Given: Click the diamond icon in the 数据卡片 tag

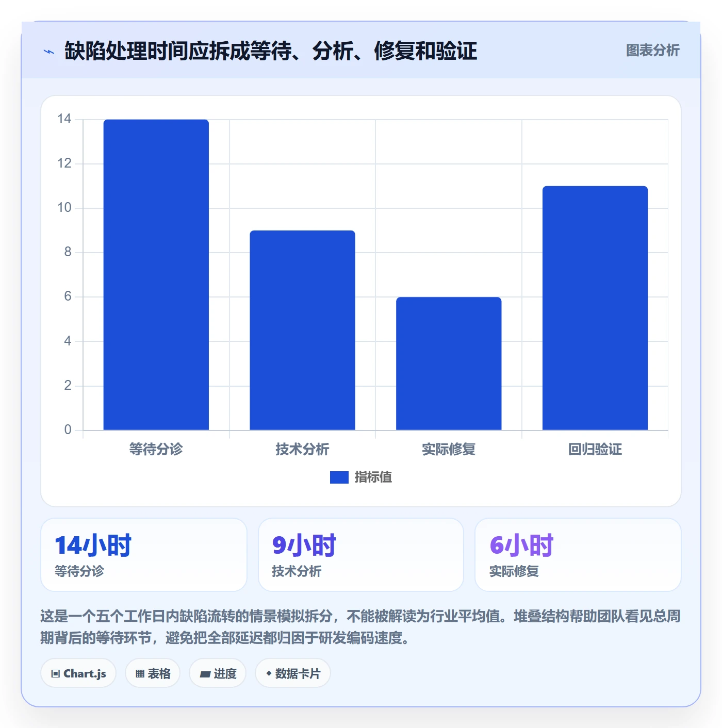Looking at the screenshot, I should pos(269,673).
